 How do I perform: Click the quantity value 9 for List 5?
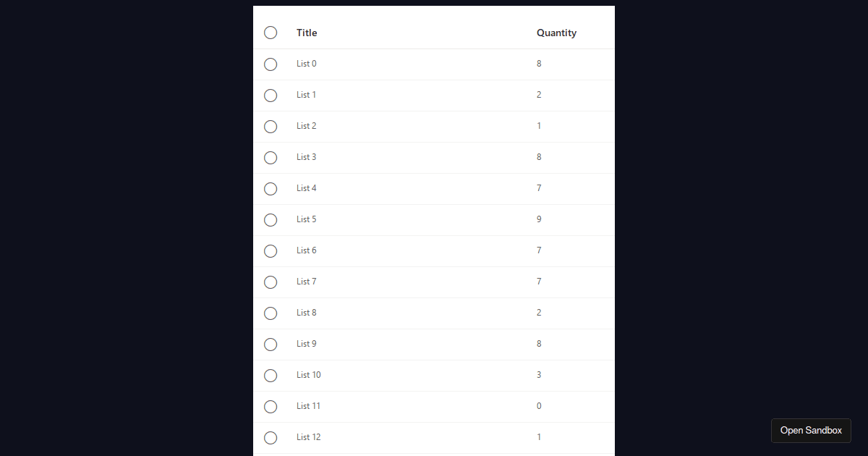pos(539,219)
